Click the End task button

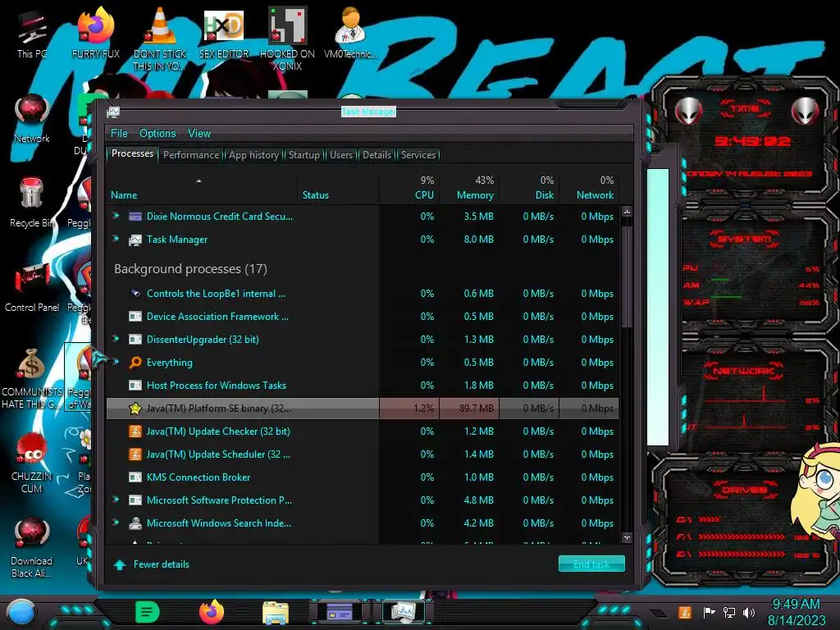[x=591, y=564]
